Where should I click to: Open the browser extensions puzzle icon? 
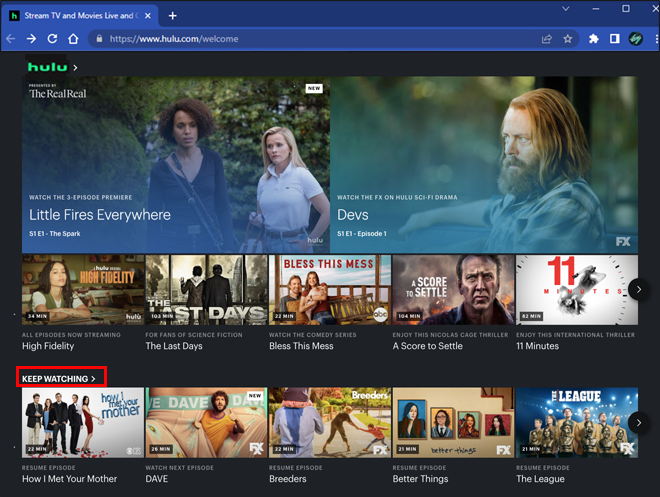tap(593, 39)
